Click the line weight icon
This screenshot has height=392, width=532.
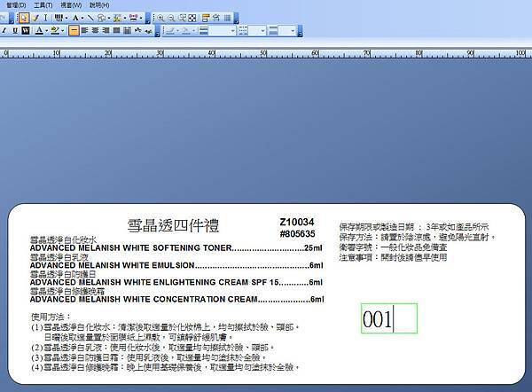tap(204, 30)
